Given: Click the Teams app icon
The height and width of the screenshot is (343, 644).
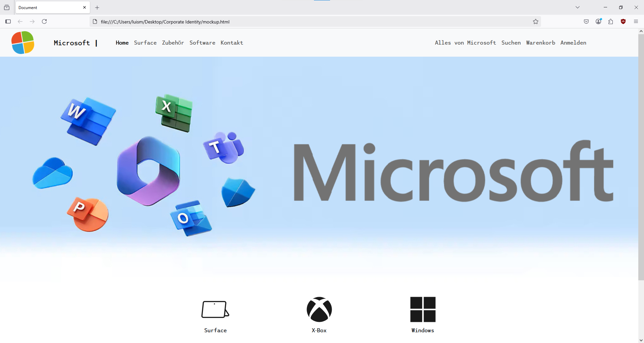Looking at the screenshot, I should coord(224,148).
